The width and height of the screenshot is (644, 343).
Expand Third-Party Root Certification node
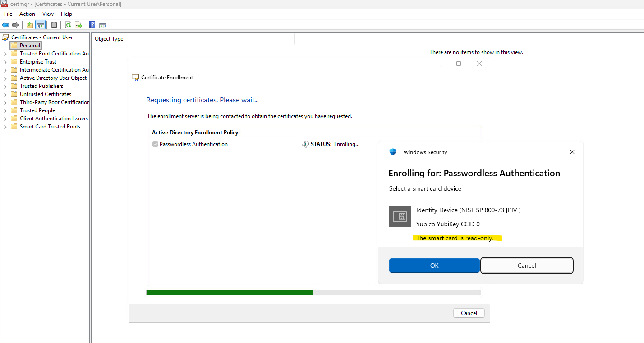[x=5, y=103]
